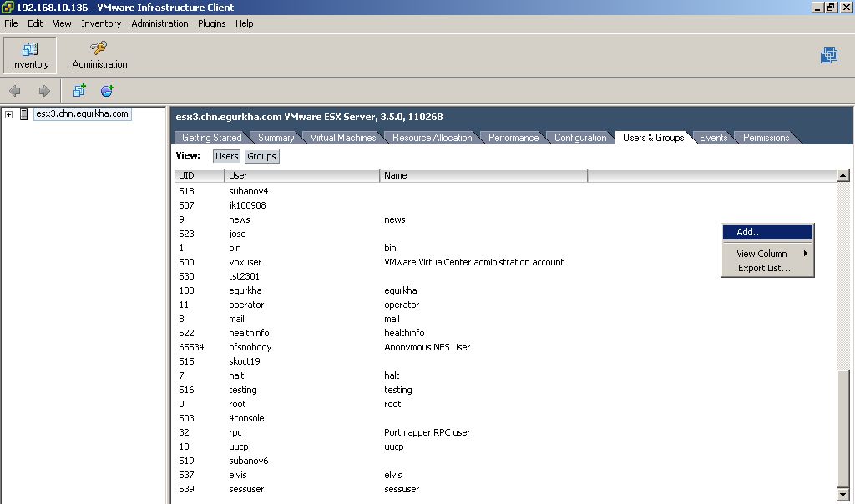Choose Export List... in context menu

point(767,268)
